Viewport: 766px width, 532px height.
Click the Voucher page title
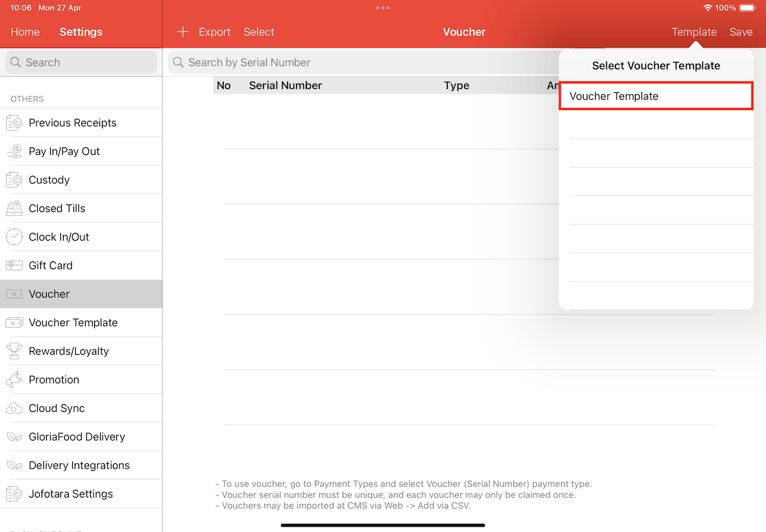point(464,32)
